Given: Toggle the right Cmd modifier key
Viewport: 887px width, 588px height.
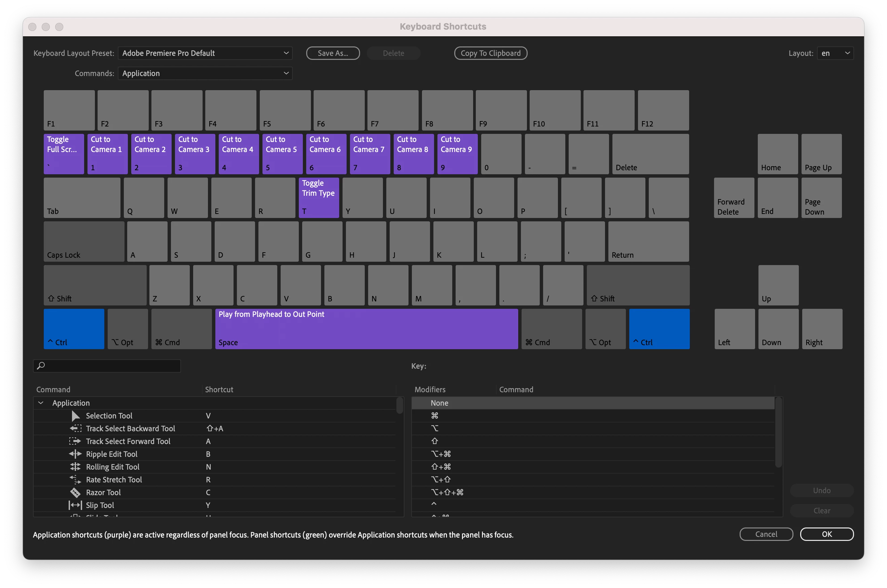Looking at the screenshot, I should click(x=551, y=329).
